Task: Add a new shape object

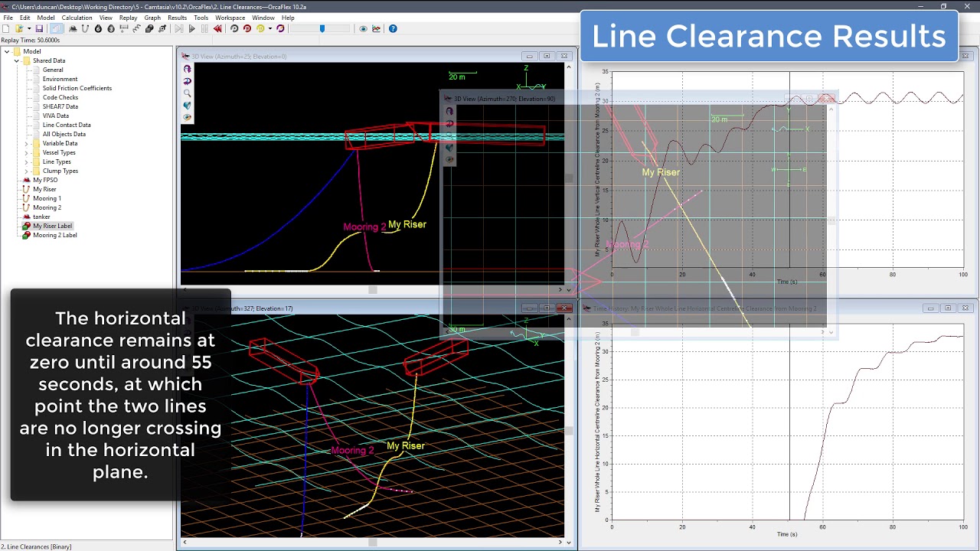Action: pos(149,28)
